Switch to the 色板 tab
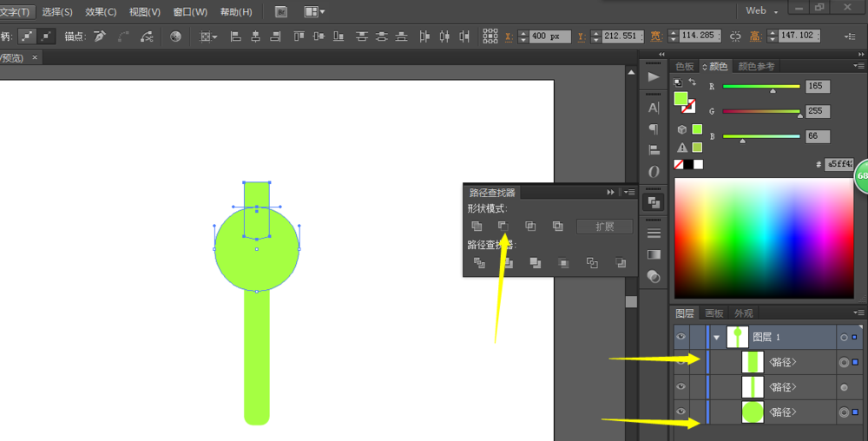Viewport: 868px width, 441px height. pos(685,66)
